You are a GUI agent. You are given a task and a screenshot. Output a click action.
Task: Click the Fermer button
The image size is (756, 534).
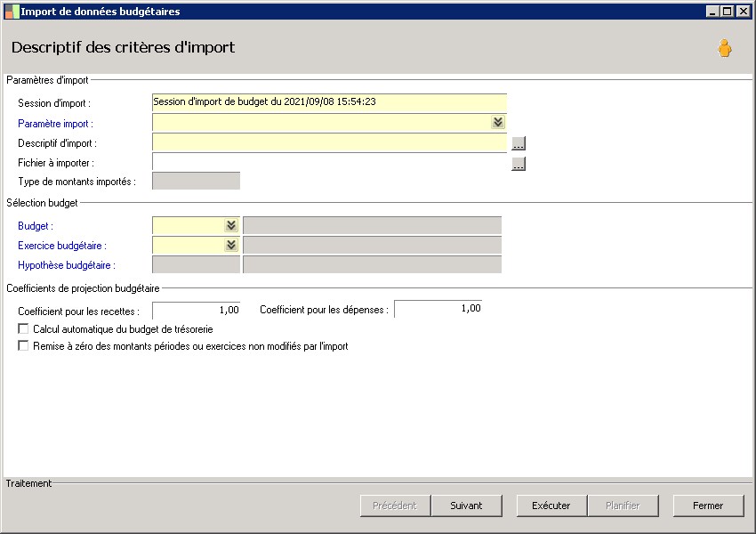708,506
